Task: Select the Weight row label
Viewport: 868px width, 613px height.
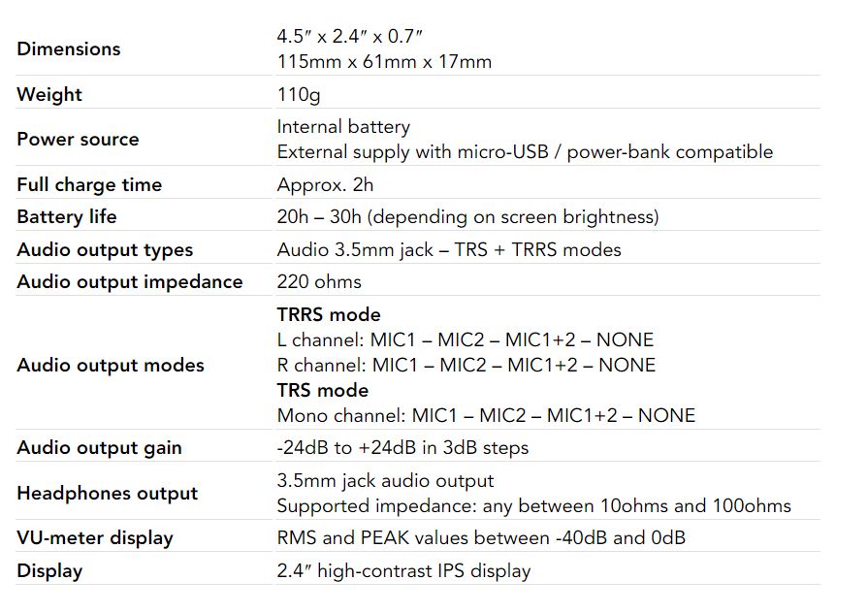Action: point(49,94)
